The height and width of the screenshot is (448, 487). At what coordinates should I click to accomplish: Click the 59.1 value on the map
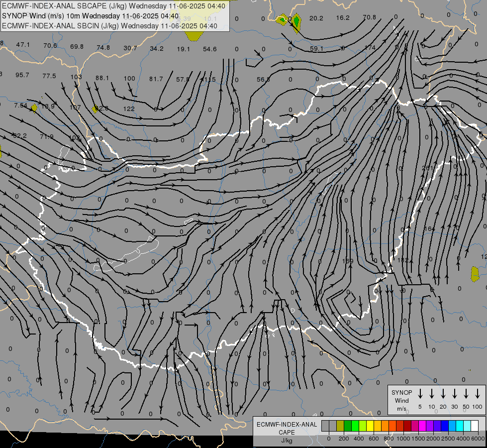[316, 49]
